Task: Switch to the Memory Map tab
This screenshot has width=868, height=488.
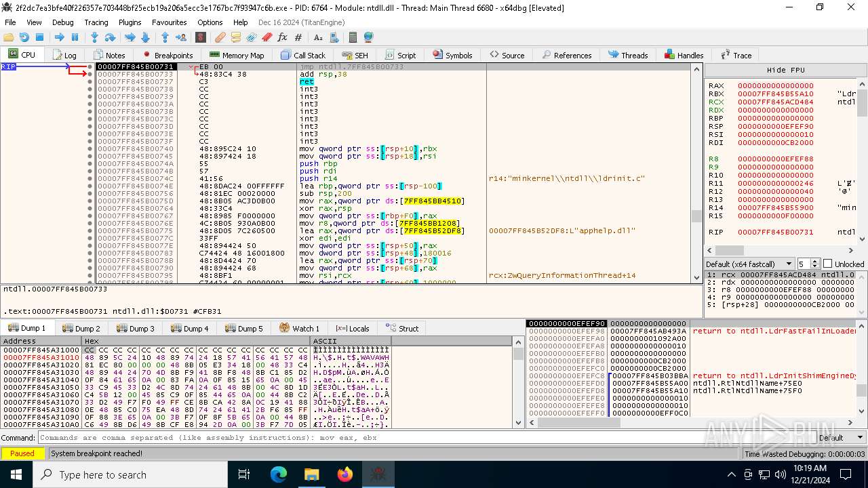Action: [x=237, y=55]
